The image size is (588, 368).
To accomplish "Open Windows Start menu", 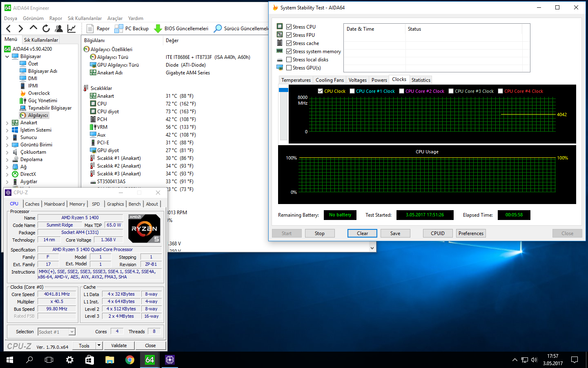I will [10, 360].
